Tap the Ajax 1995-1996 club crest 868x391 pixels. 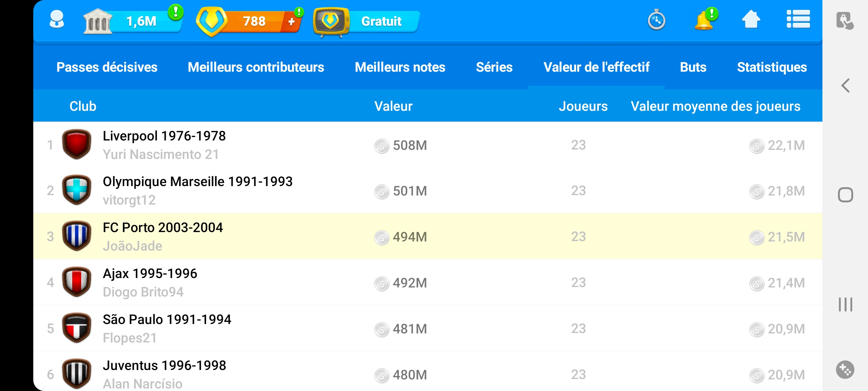click(76, 282)
